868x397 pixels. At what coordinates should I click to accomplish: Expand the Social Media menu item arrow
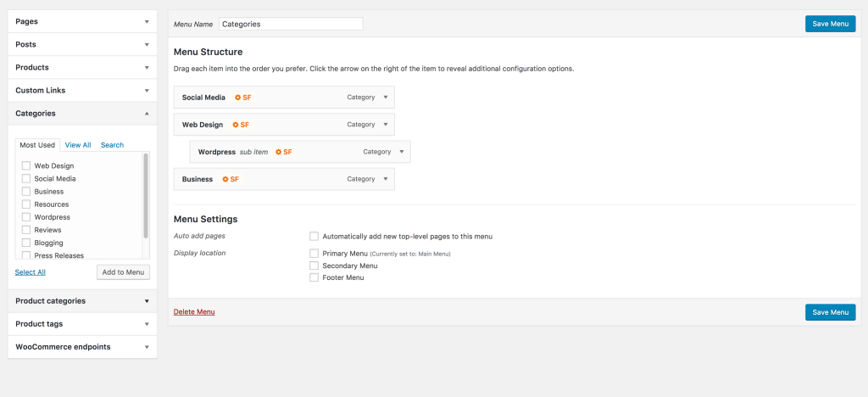click(x=386, y=97)
